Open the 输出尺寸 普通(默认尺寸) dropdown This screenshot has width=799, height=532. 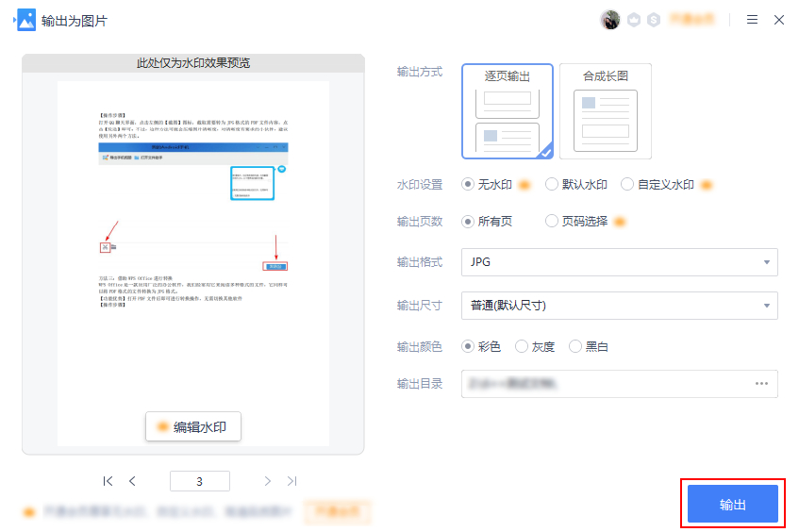(620, 306)
